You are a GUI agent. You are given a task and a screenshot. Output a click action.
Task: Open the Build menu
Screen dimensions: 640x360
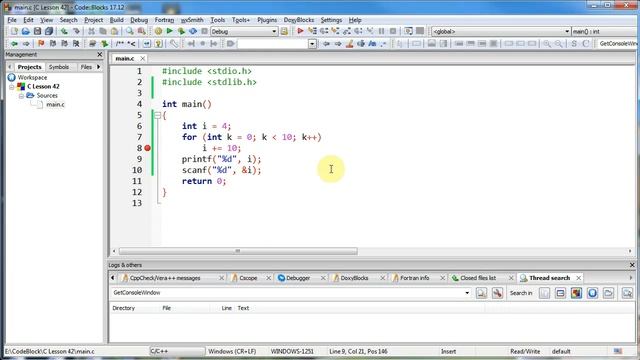coord(116,20)
